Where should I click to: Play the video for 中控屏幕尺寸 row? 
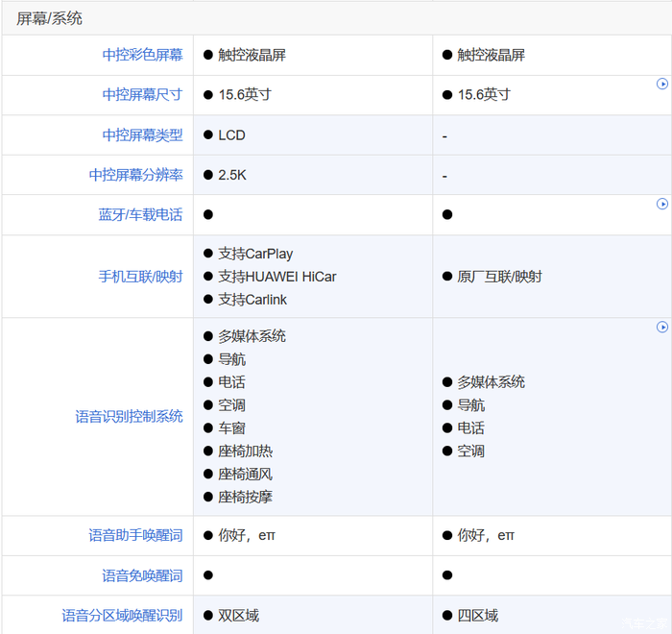(x=661, y=85)
